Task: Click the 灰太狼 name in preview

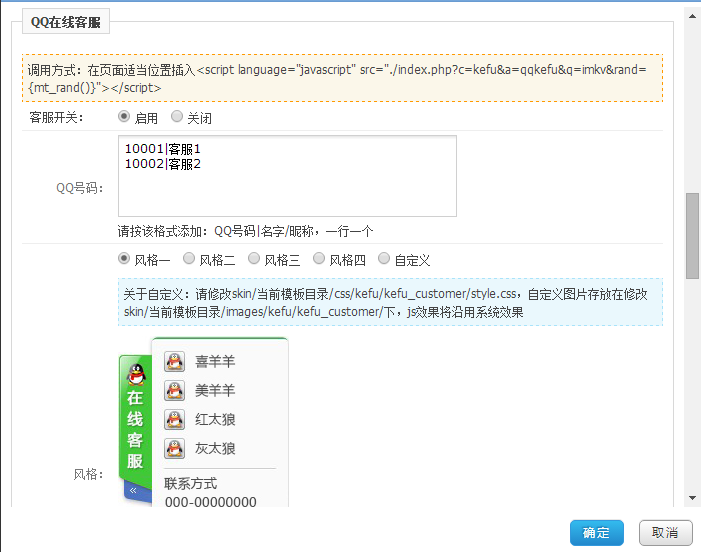Action: tap(215, 448)
